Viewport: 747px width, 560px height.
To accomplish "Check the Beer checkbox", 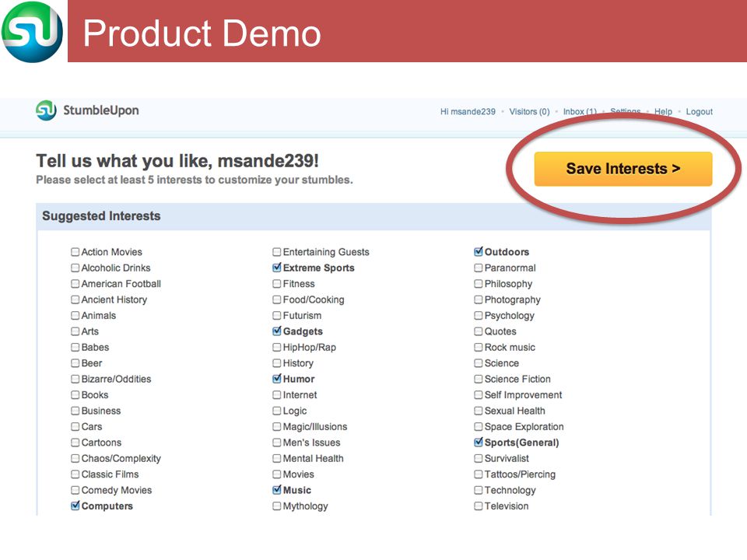I will [x=75, y=363].
